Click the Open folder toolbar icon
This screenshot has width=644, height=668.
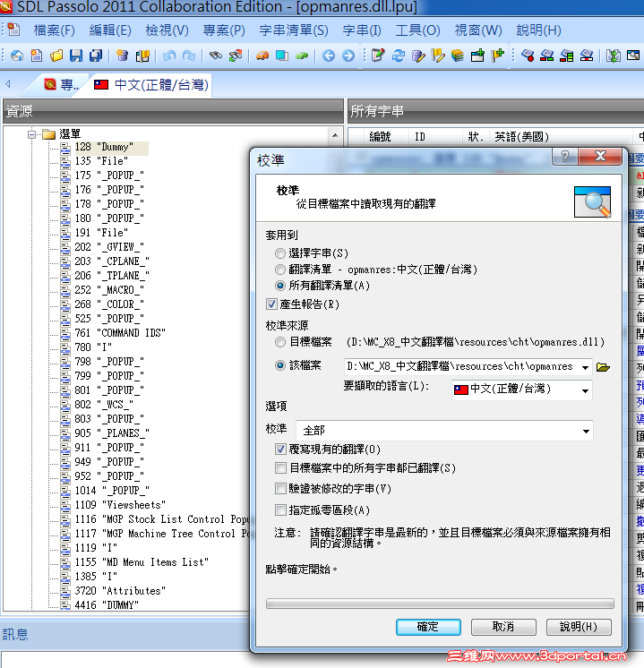(x=56, y=56)
